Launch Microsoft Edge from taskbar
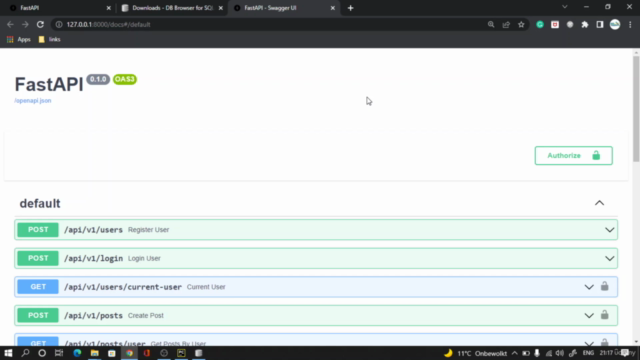The width and height of the screenshot is (640, 360). pyautogui.click(x=77, y=353)
